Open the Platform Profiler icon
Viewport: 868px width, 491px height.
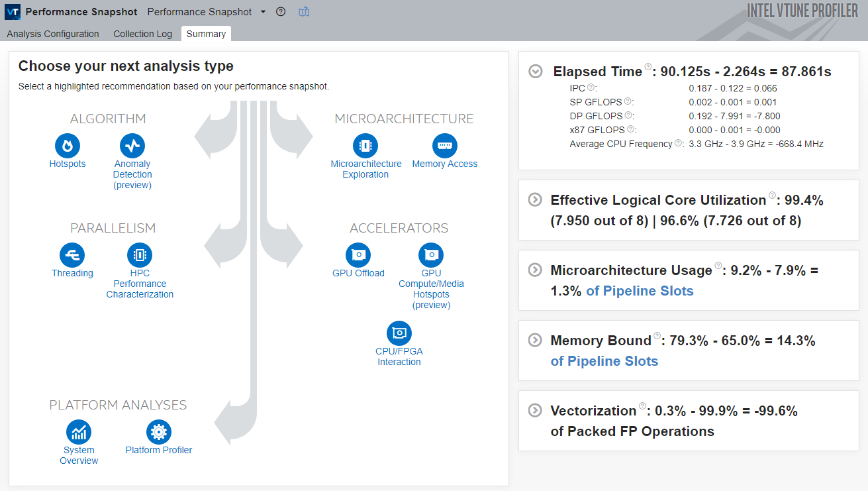159,432
